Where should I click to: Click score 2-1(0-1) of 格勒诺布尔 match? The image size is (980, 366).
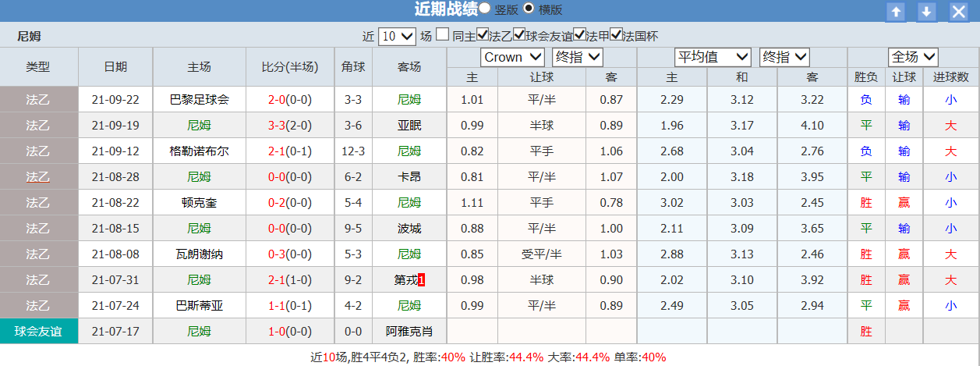(x=290, y=151)
